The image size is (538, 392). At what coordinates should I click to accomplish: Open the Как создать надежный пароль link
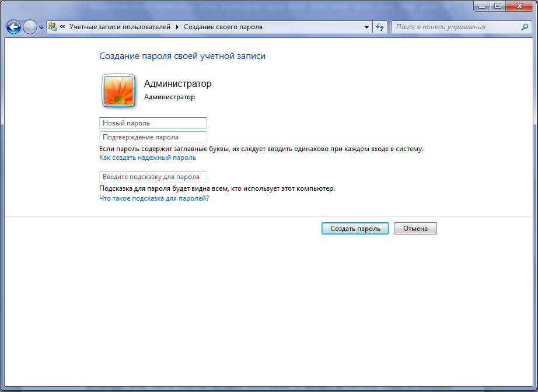click(x=148, y=157)
